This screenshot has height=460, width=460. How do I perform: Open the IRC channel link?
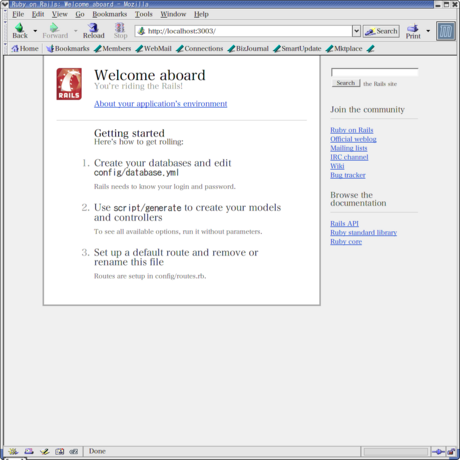(x=349, y=157)
